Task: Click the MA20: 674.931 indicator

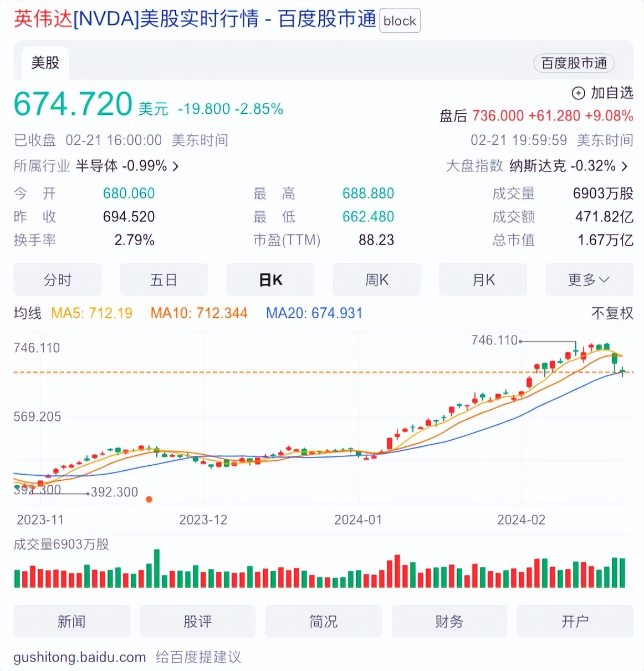Action: pos(314,313)
